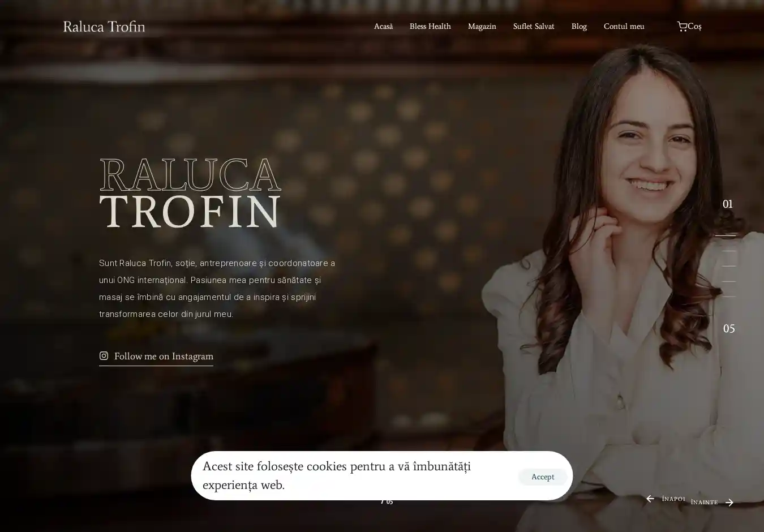Click the left arrow next to Înapoi
This screenshot has width=764, height=532.
pyautogui.click(x=650, y=499)
